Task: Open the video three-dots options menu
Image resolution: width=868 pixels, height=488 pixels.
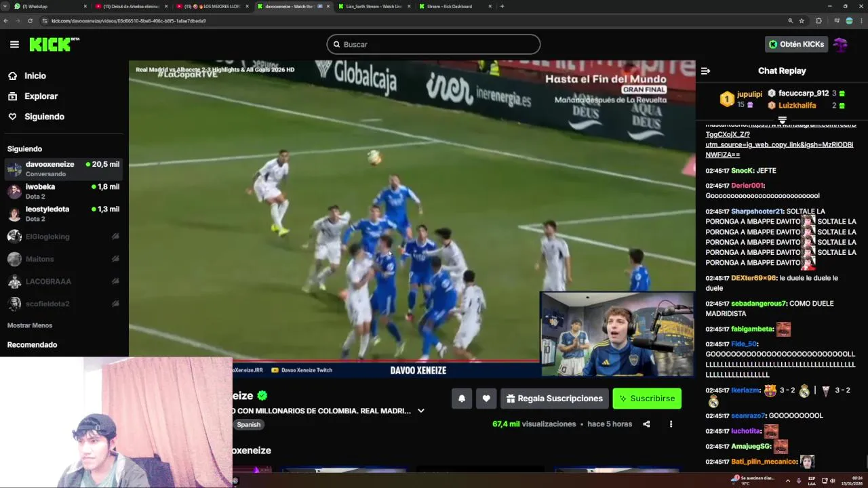Action: (x=671, y=424)
